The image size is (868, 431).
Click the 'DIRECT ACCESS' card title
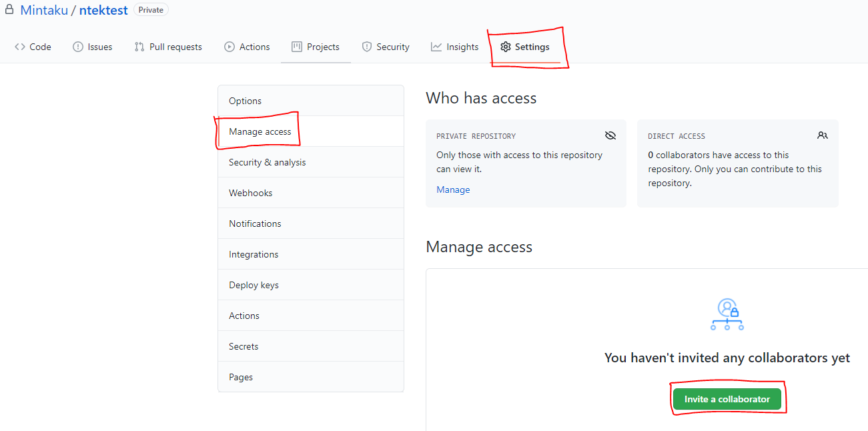(x=676, y=136)
